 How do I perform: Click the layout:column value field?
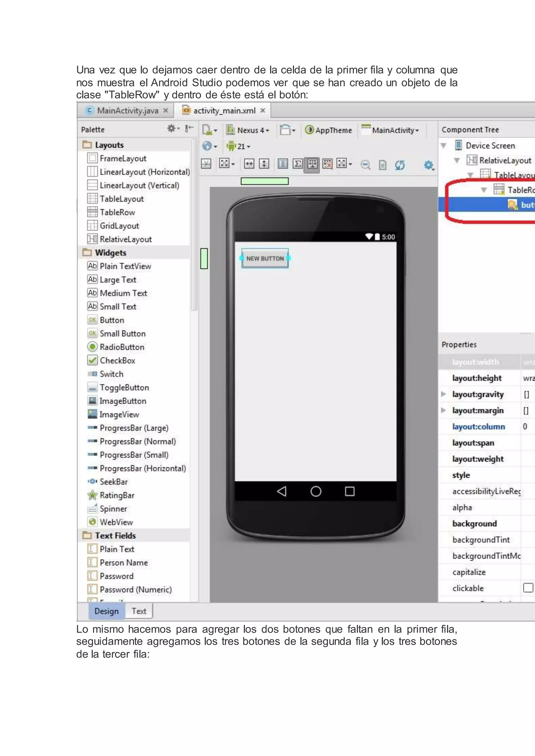(x=527, y=426)
